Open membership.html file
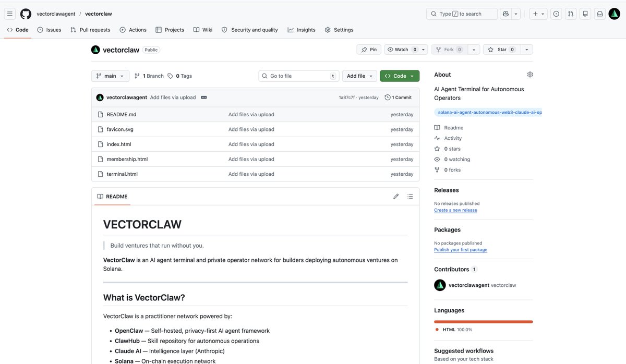The image size is (626, 364). (127, 159)
